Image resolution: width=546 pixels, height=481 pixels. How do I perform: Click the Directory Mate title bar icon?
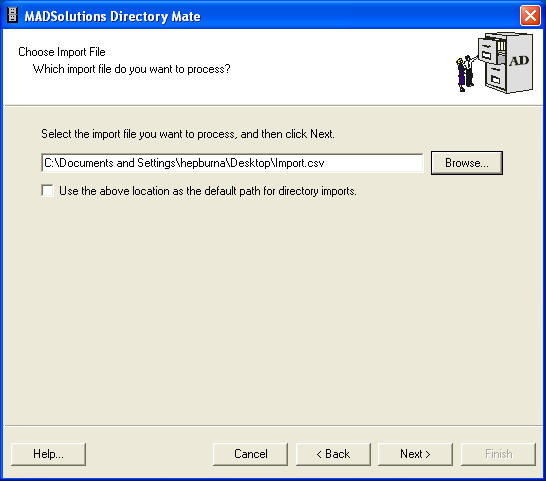pos(13,15)
